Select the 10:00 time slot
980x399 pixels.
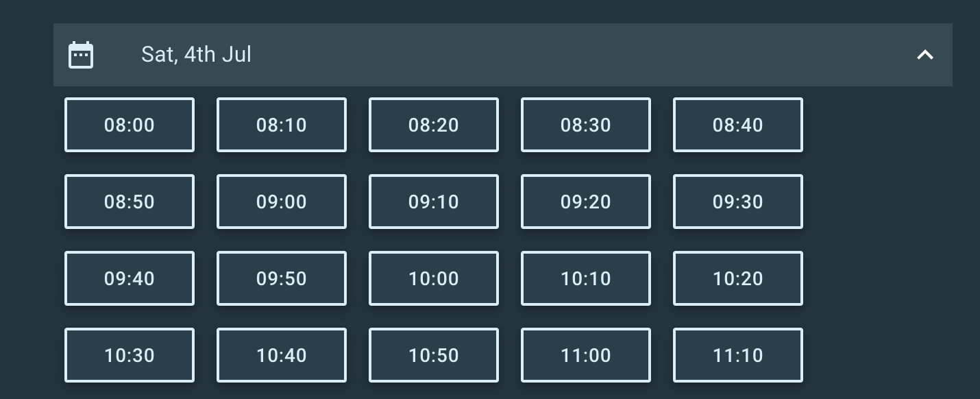[434, 278]
